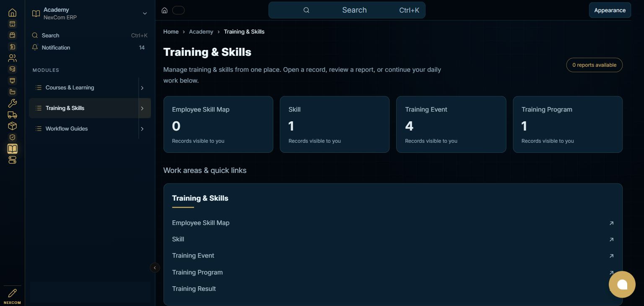644x306 pixels.
Task: Expand the Workflow Guides chevron
Action: point(142,129)
